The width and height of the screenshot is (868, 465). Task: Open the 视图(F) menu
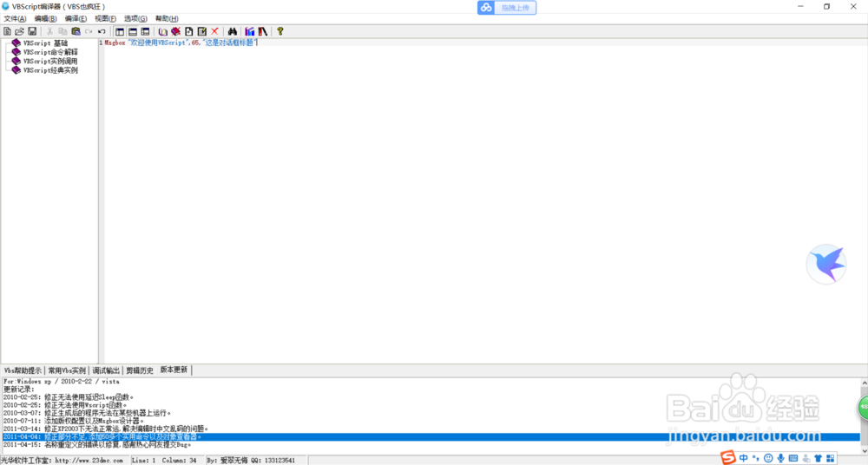point(105,19)
